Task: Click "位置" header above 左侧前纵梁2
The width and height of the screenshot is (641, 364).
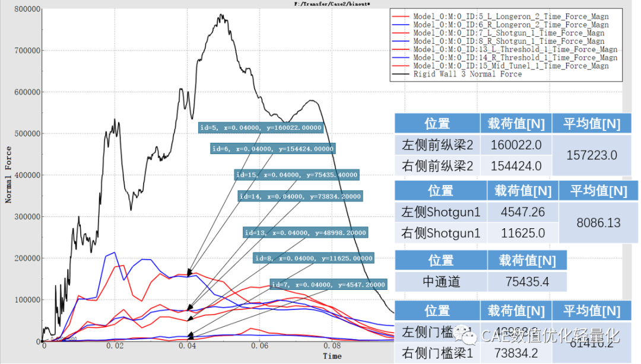Action: 437,124
